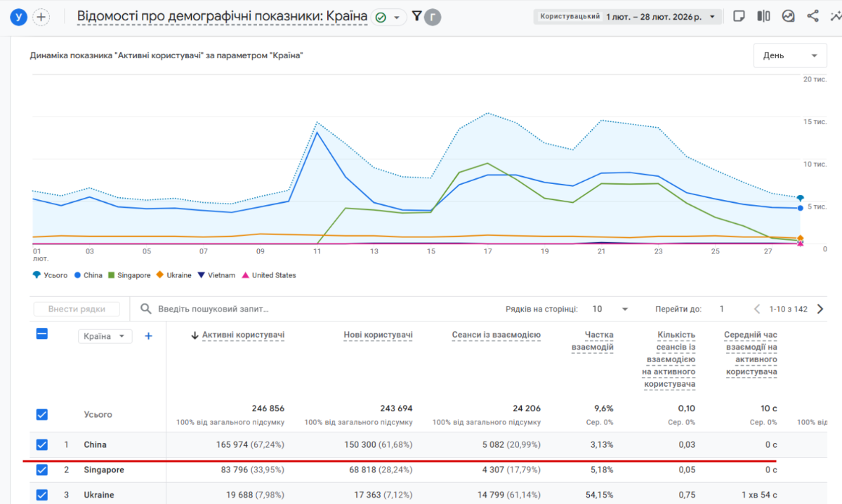Open the Insights chart icon
This screenshot has width=842, height=504.
788,16
